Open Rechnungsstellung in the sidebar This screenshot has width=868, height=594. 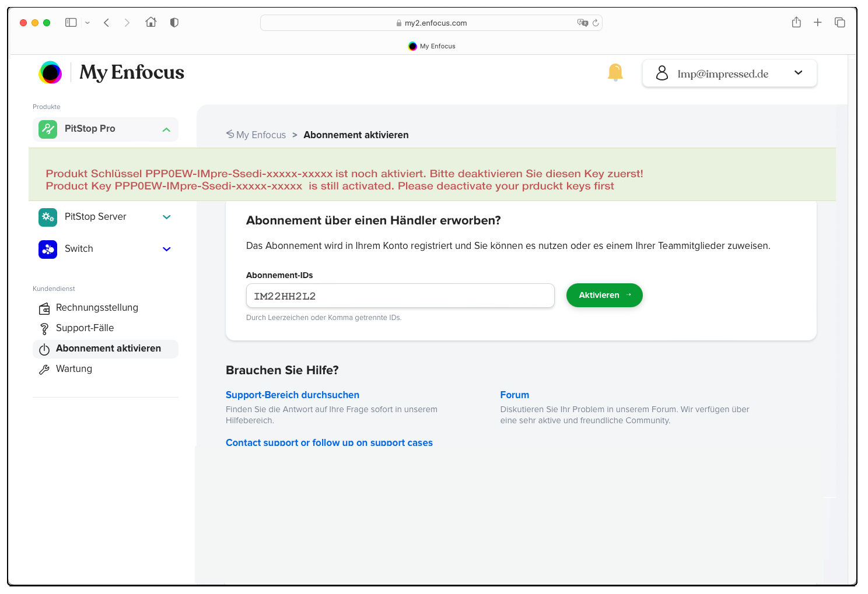(x=97, y=308)
